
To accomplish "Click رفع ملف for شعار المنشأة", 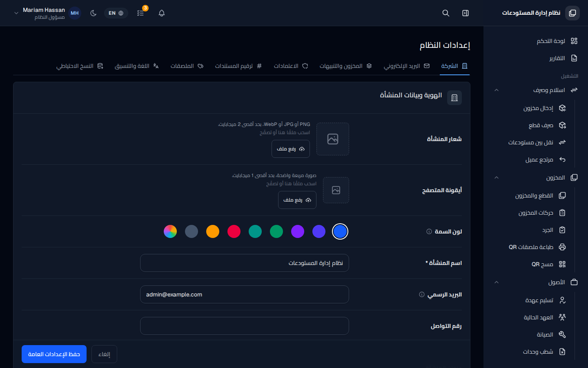I will 291,149.
